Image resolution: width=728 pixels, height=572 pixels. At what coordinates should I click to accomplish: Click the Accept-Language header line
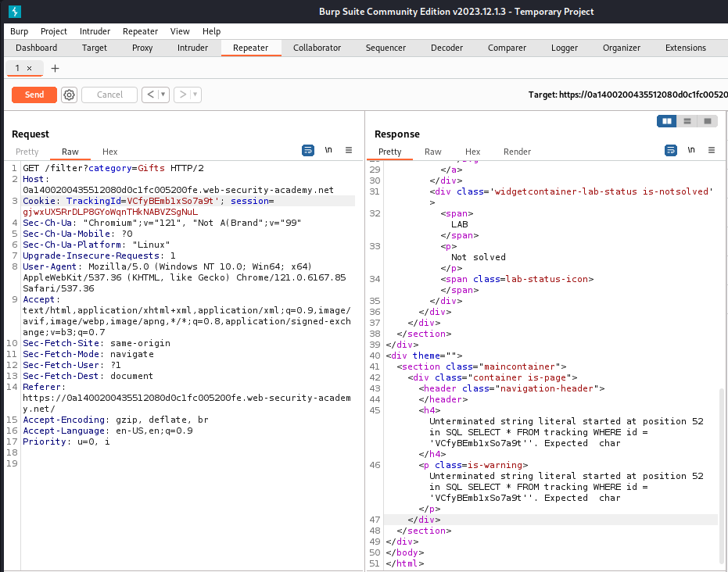tap(108, 431)
